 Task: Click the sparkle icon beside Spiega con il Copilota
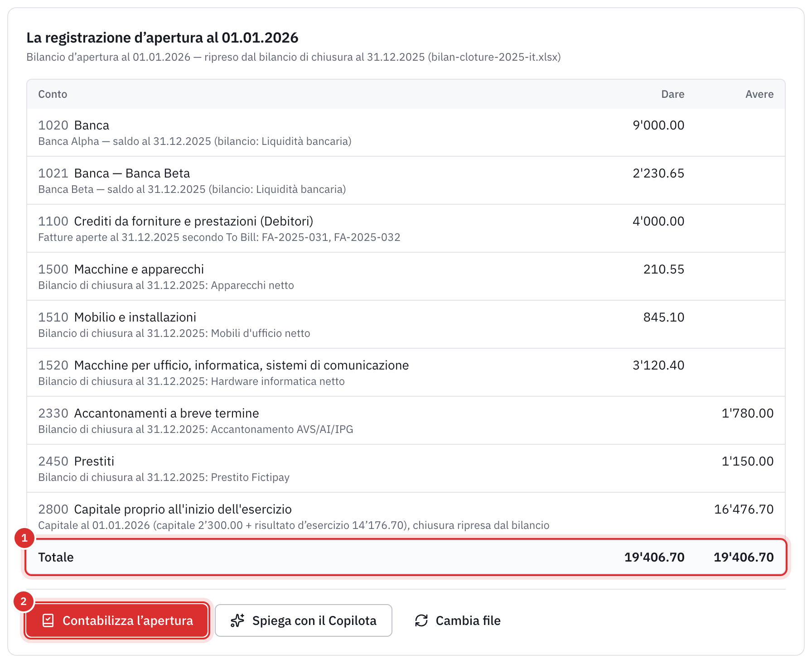point(237,620)
